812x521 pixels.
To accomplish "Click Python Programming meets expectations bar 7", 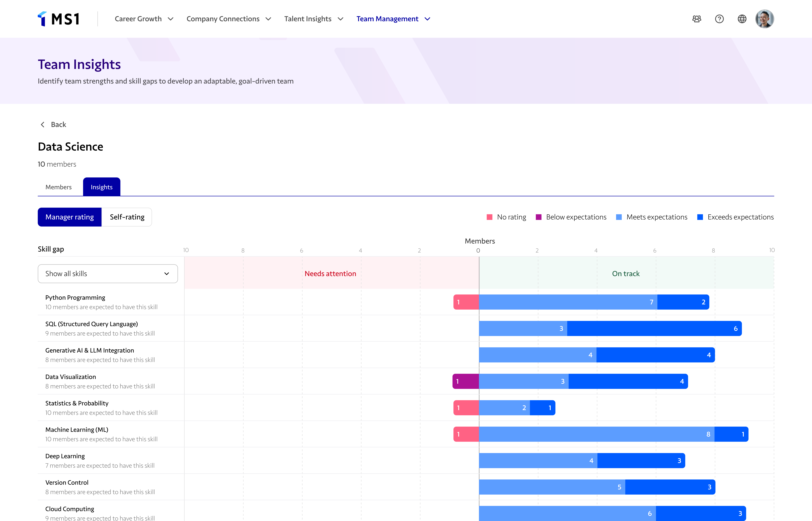I will [x=568, y=302].
